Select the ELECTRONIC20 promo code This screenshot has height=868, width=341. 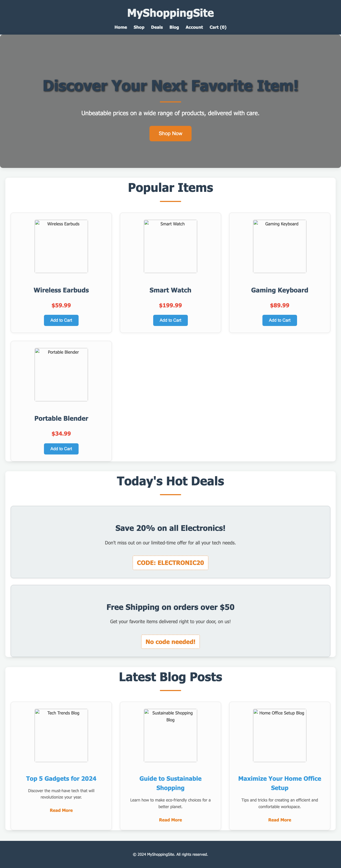point(170,562)
